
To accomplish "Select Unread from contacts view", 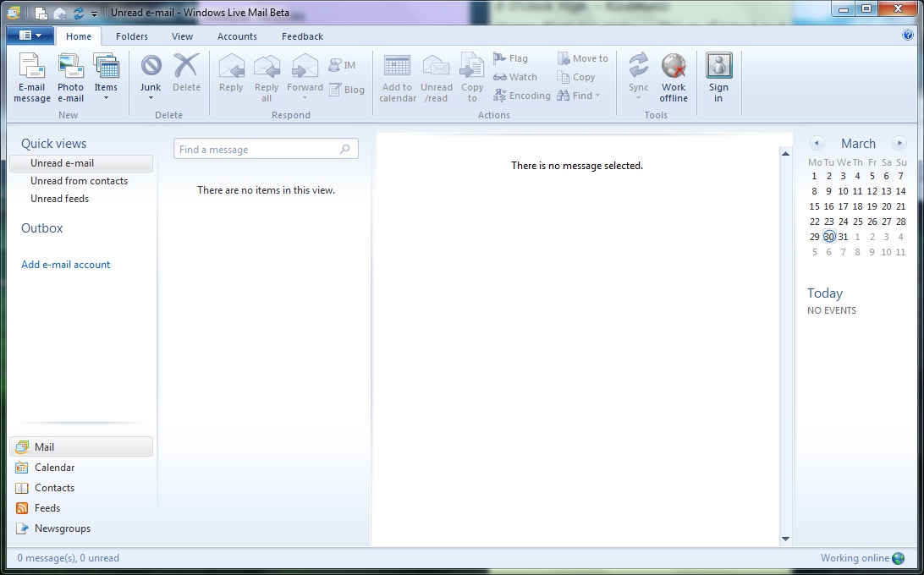I will pos(79,181).
